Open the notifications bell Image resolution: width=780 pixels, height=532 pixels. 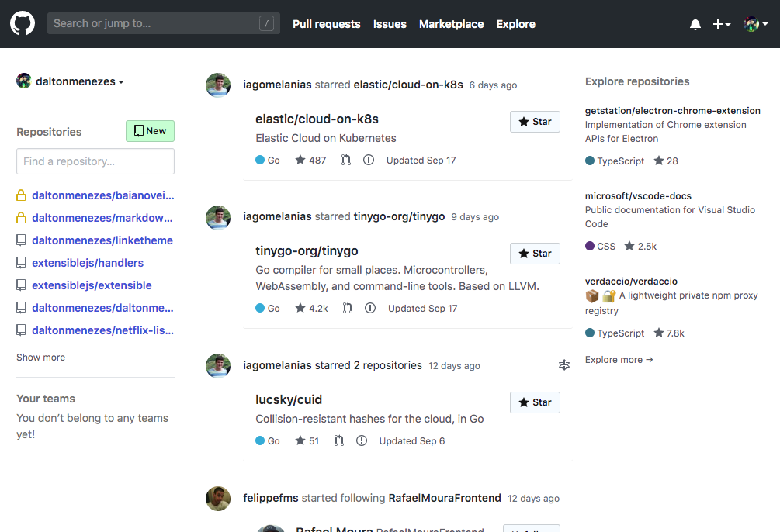(x=695, y=24)
